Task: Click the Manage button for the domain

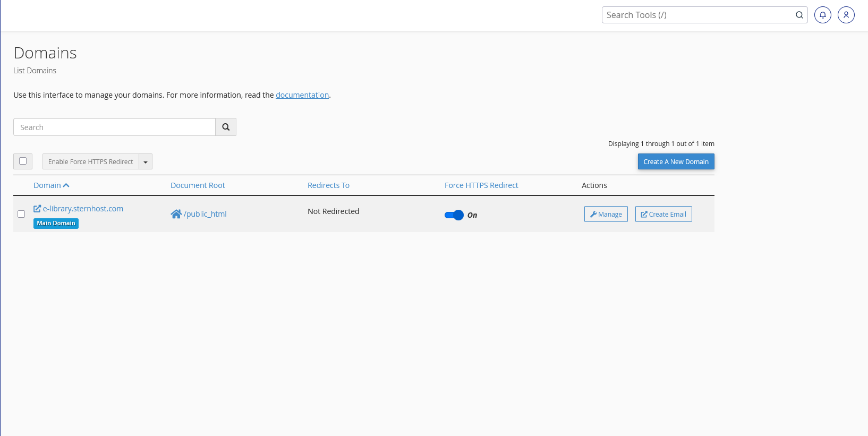Action: coord(606,214)
